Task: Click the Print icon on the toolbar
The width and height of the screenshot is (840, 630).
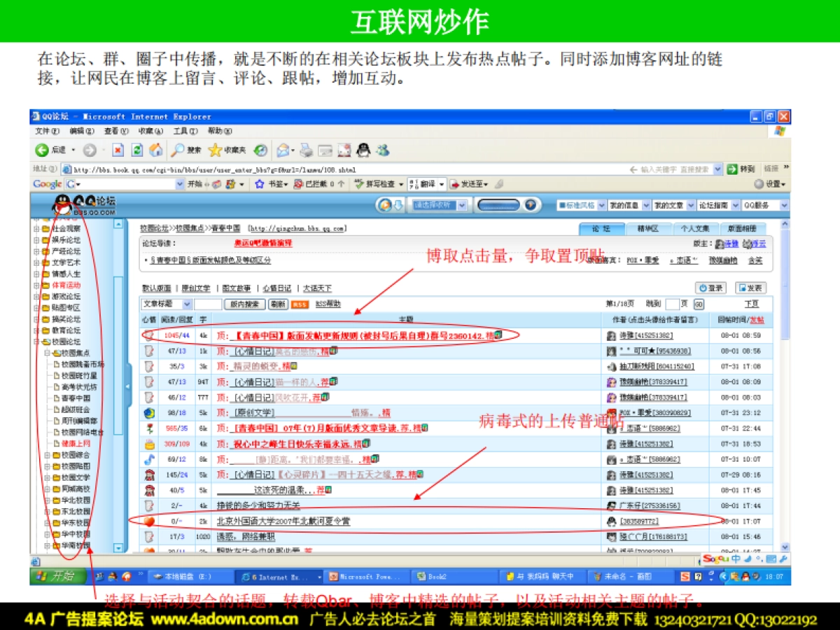Action: tap(307, 150)
